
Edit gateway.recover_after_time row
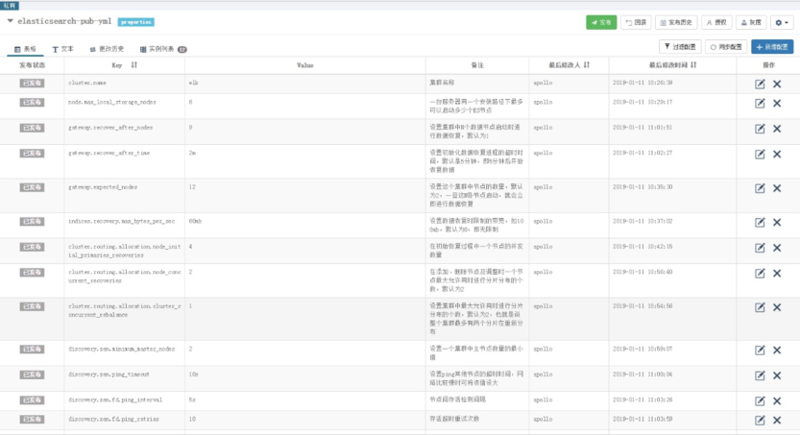coord(760,154)
